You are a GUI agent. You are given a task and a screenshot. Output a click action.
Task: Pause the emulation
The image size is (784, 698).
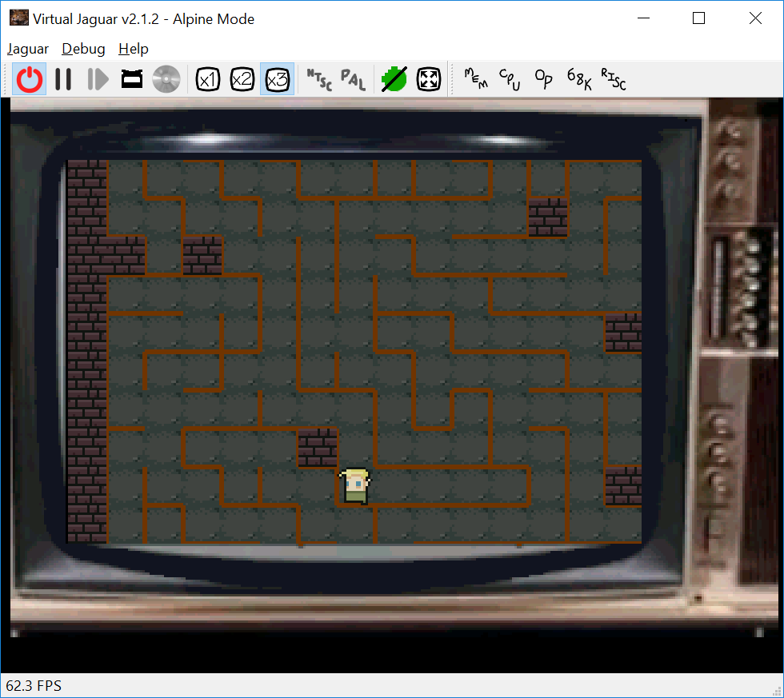63,79
